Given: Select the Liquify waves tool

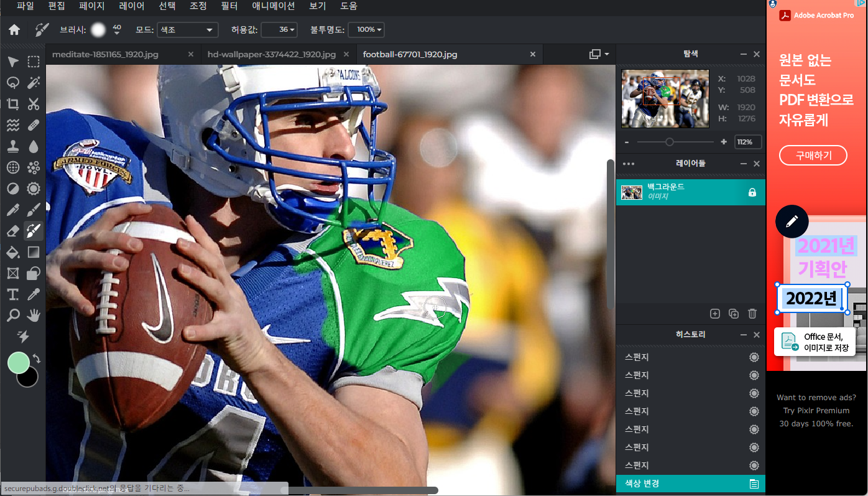Looking at the screenshot, I should pos(12,125).
